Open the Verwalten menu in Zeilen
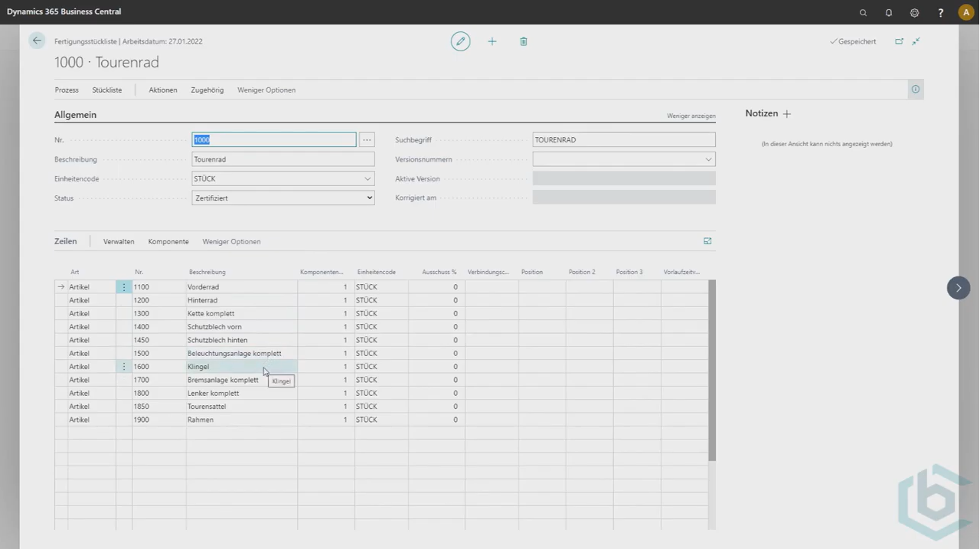The image size is (980, 549). (119, 241)
